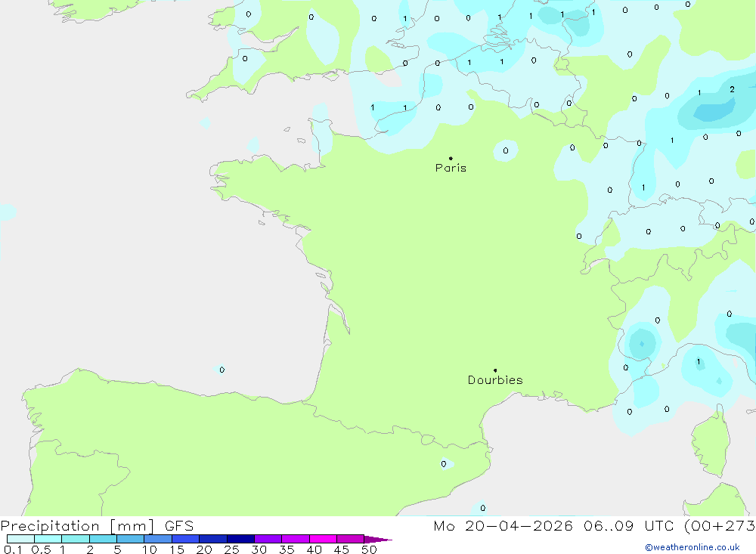
Task: Click the 06..09 UTC time text
Action: tap(628, 525)
